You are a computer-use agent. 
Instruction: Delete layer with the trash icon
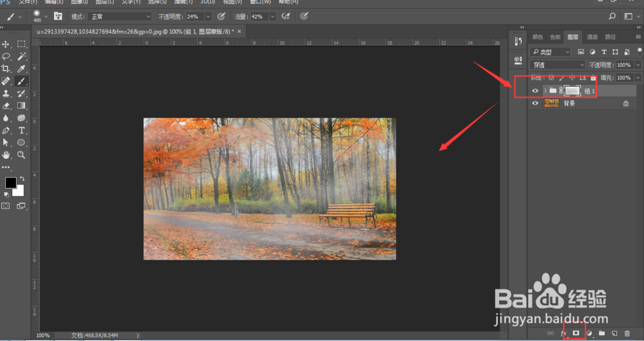pos(627,333)
